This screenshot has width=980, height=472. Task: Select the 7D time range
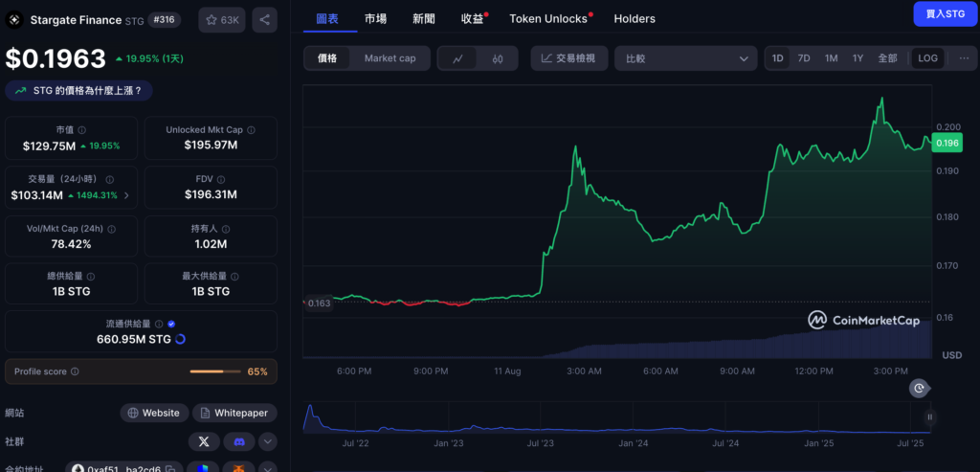[804, 58]
